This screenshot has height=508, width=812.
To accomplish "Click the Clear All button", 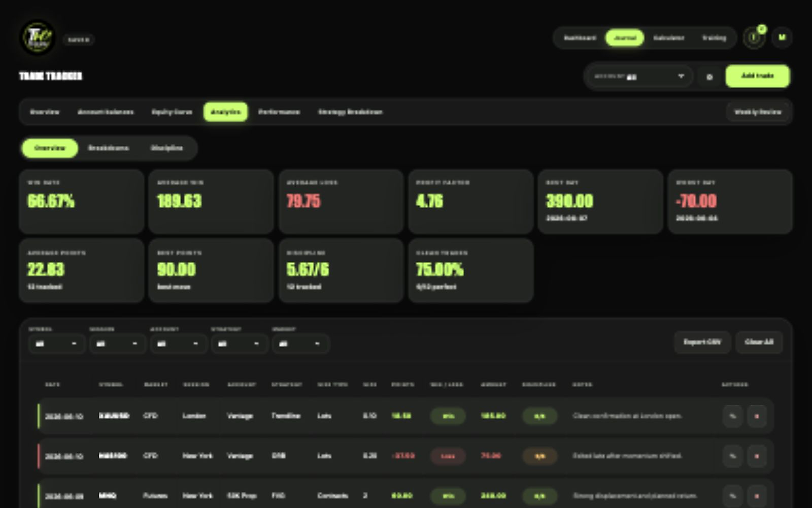I will [x=759, y=342].
